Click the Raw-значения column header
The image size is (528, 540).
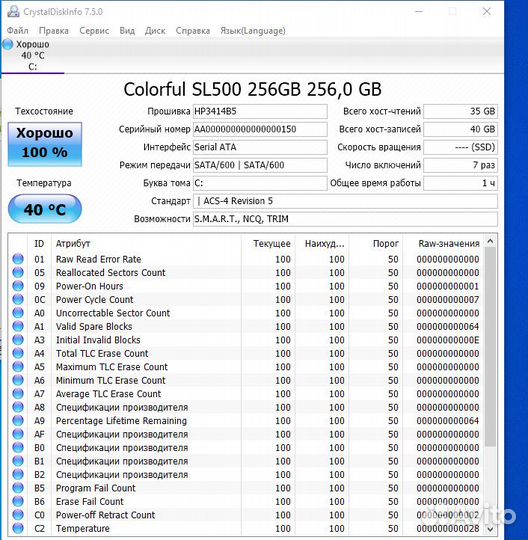pos(444,243)
